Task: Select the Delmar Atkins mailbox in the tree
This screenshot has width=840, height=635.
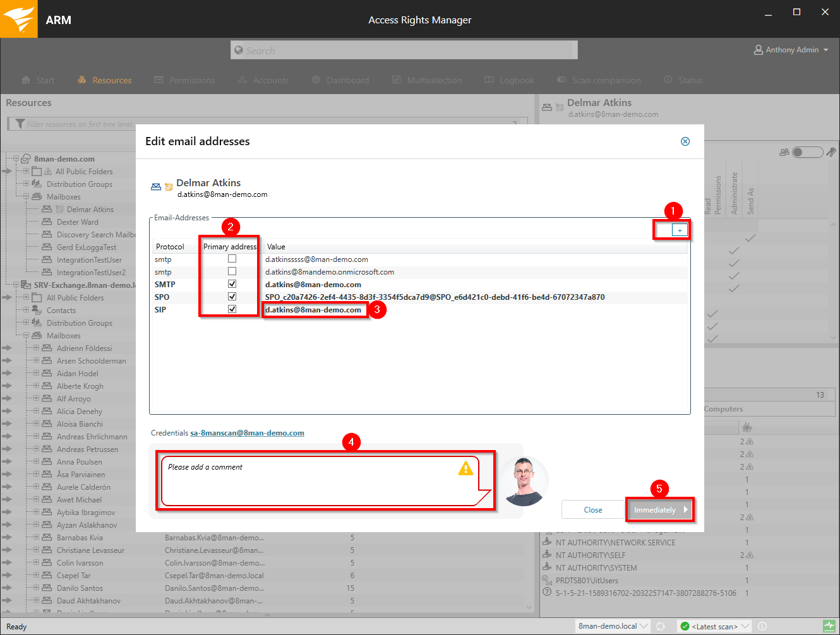Action: (90, 209)
